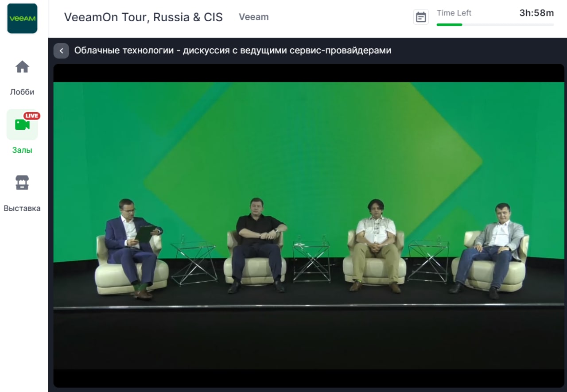
Task: Open the Выставка booth icon
Action: click(x=22, y=182)
